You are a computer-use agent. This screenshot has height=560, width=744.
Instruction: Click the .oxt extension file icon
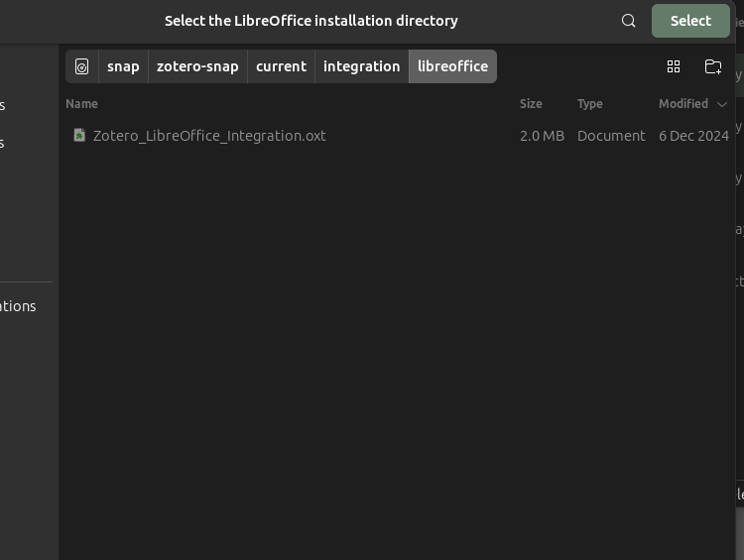tap(79, 135)
